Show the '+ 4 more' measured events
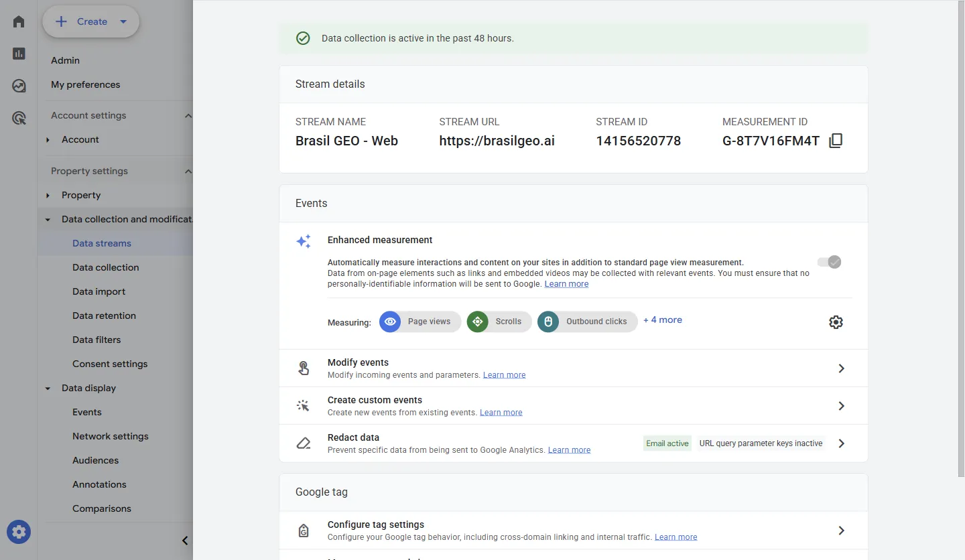This screenshot has height=560, width=965. [663, 320]
